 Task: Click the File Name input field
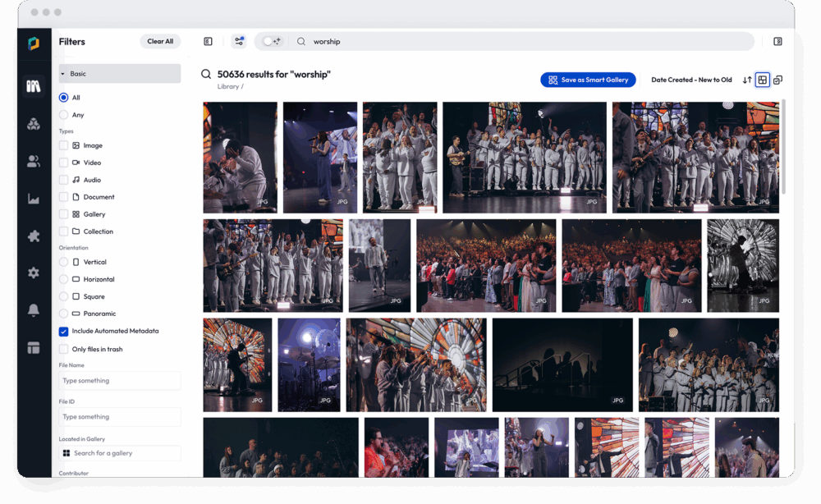click(120, 381)
